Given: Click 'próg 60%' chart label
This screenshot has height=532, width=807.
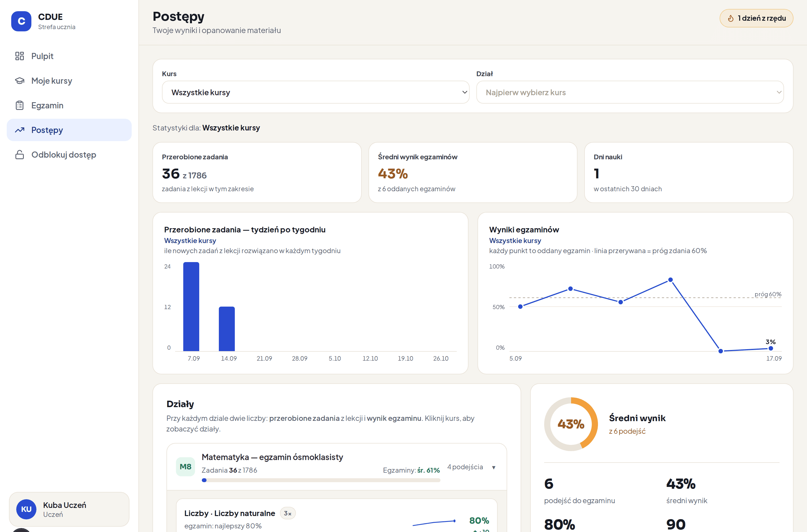Looking at the screenshot, I should pyautogui.click(x=768, y=294).
